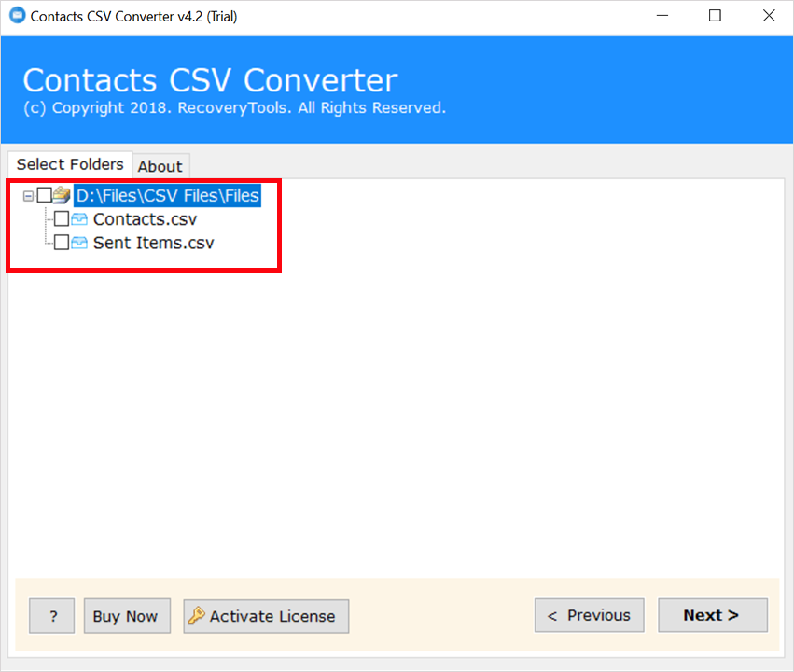
Task: Click the stacked folder icon beside D:\Files path
Action: [62, 195]
